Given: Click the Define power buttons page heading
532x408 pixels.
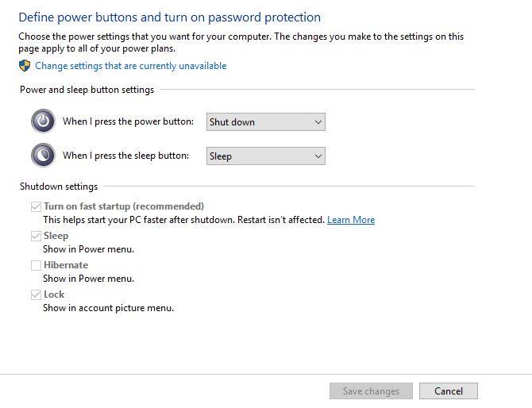Looking at the screenshot, I should point(169,17).
